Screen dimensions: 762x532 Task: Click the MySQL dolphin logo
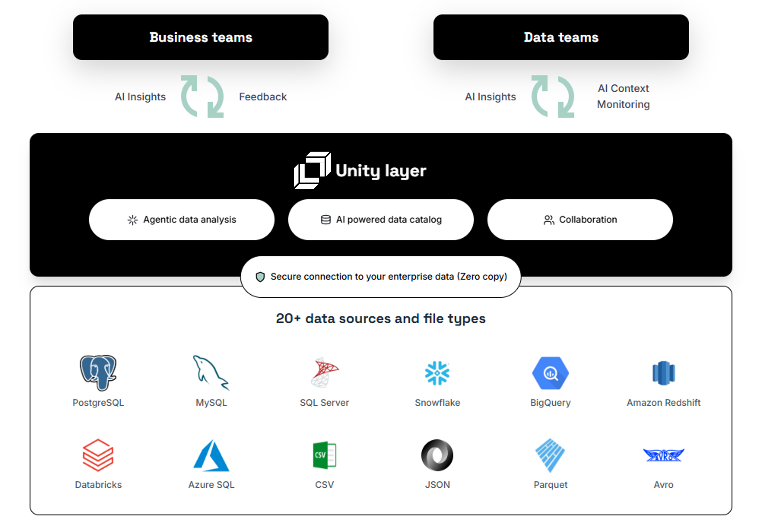pos(211,372)
